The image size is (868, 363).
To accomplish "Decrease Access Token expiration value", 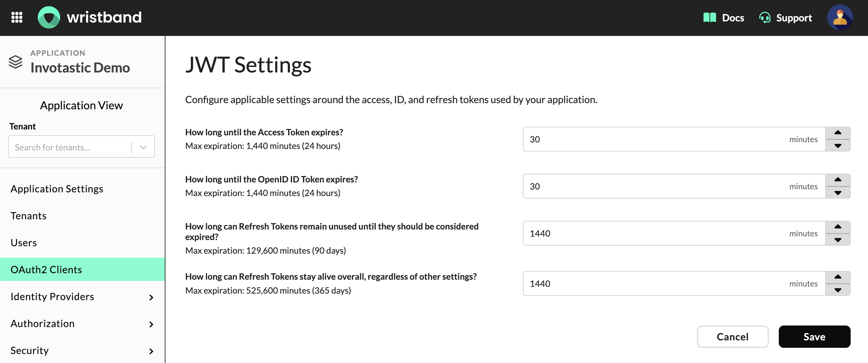I will (x=838, y=146).
